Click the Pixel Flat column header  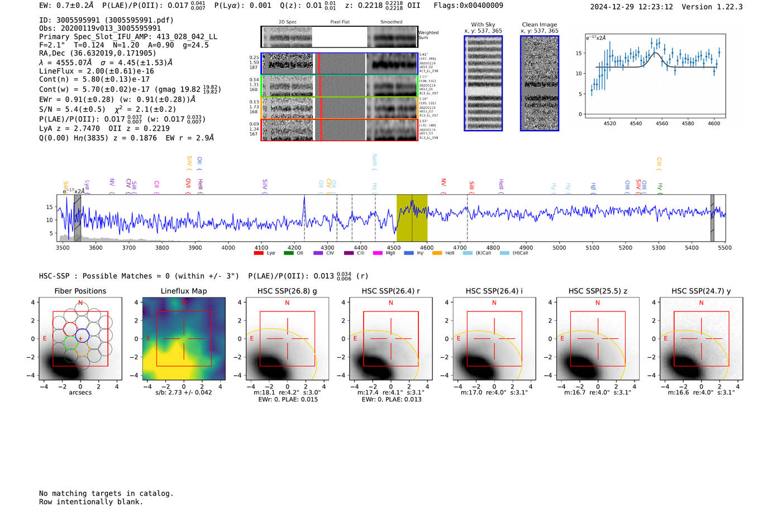point(340,22)
